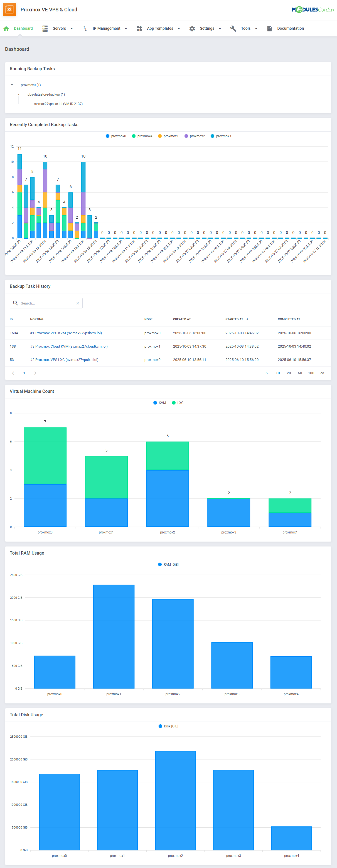Screen dimensions: 337x868
Task: Collapse the pbs-datastore-backup tree node
Action: [x=19, y=94]
